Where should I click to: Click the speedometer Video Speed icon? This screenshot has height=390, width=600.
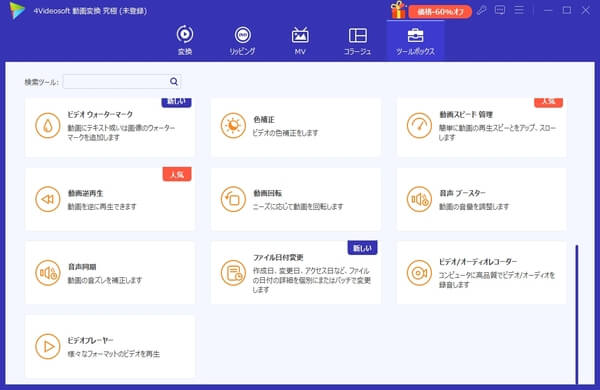419,126
